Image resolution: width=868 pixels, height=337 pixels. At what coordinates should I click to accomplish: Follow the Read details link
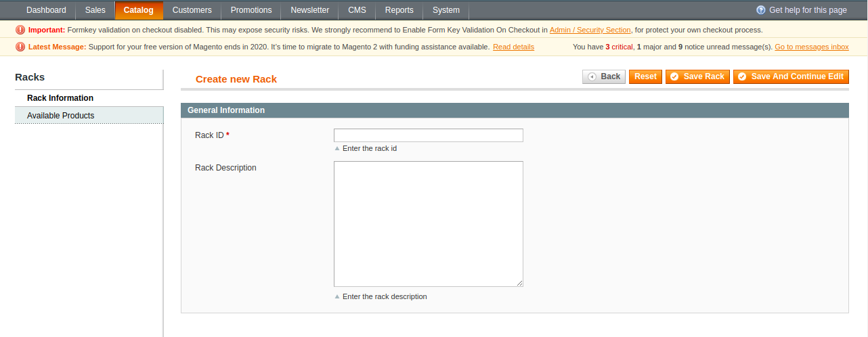coord(513,47)
